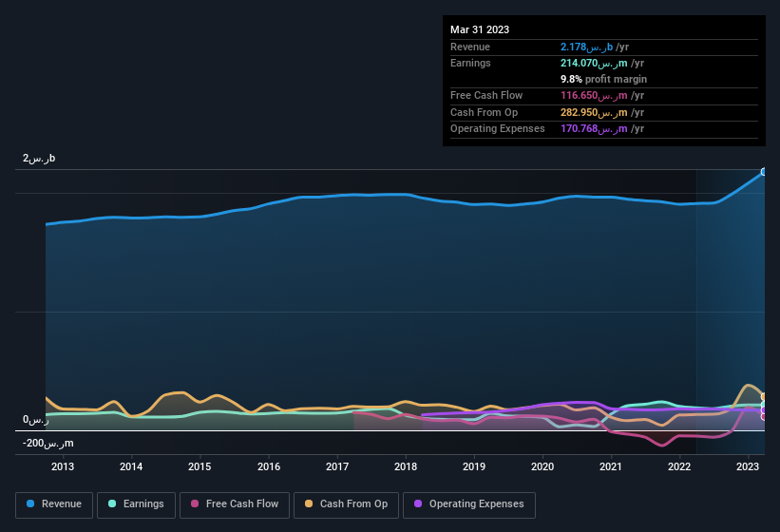
Task: Hide Operating Expenses series via legend
Action: click(469, 503)
